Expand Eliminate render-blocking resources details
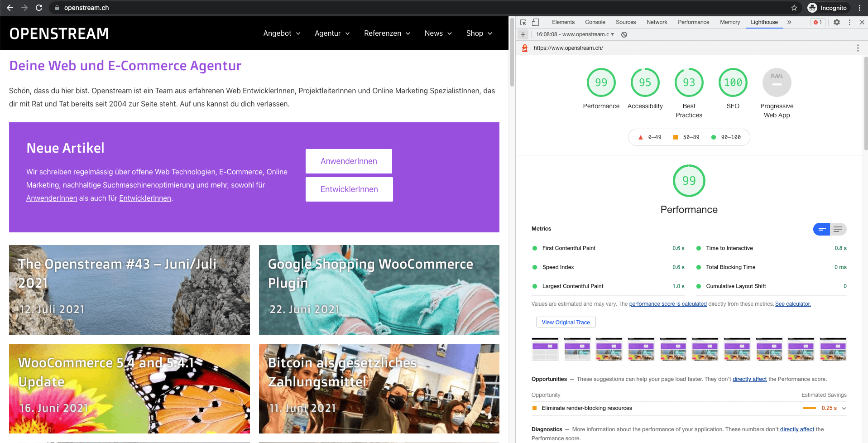868x443 pixels. [x=844, y=408]
